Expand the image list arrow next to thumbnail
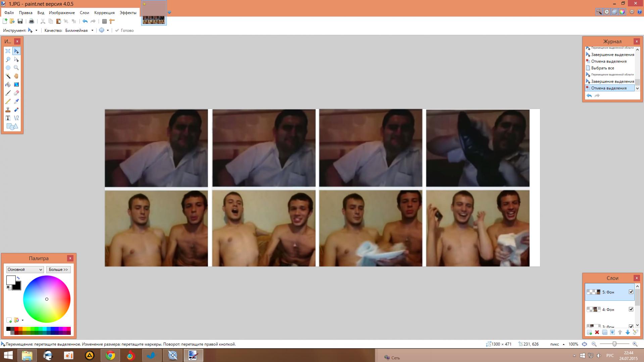This screenshot has height=362, width=644. [x=169, y=12]
